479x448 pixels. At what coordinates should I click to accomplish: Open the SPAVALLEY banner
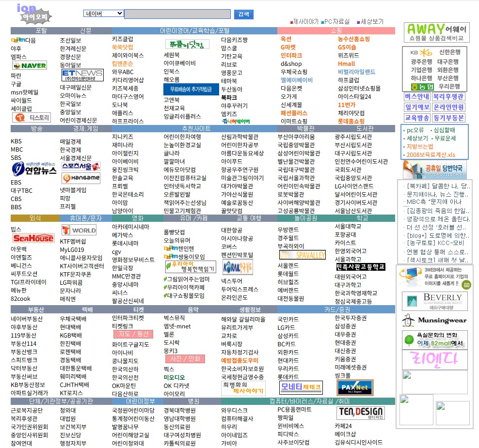(303, 255)
